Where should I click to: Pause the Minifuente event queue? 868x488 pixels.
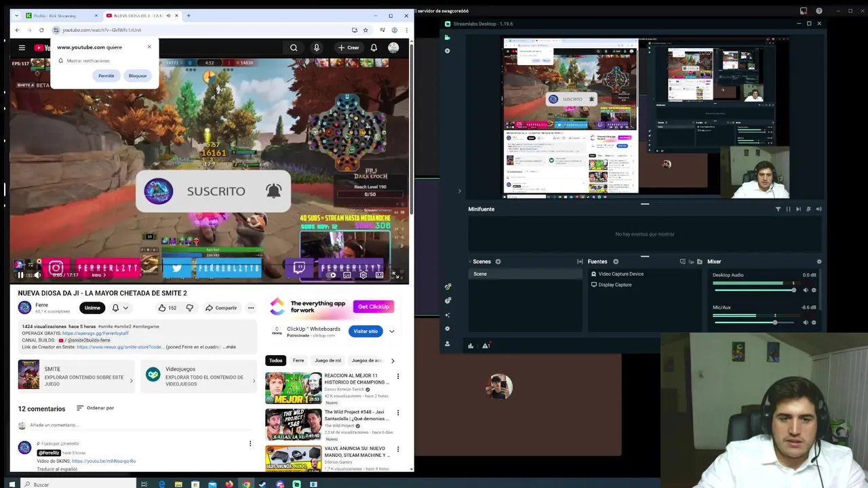(788, 209)
